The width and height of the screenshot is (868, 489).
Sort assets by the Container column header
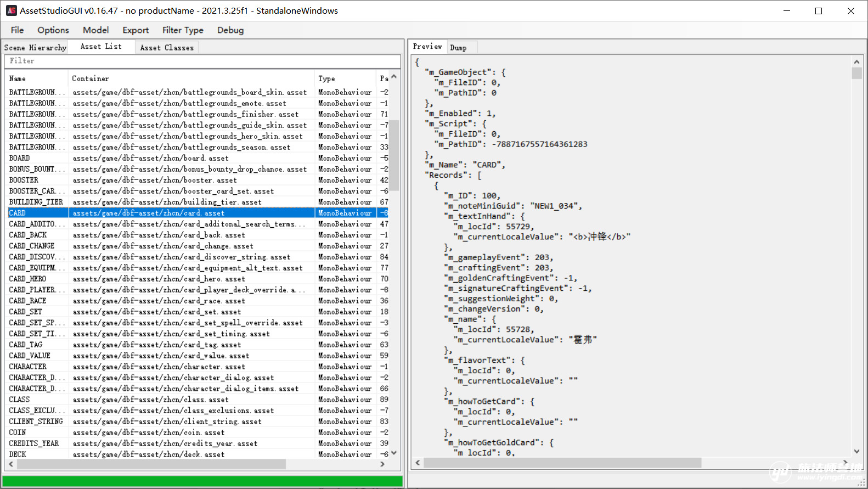click(x=191, y=78)
